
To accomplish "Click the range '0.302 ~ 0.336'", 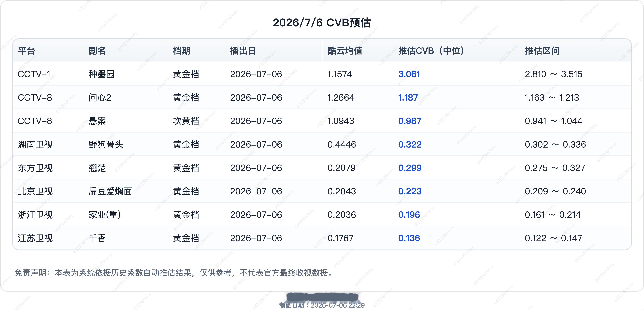I will coord(555,145).
